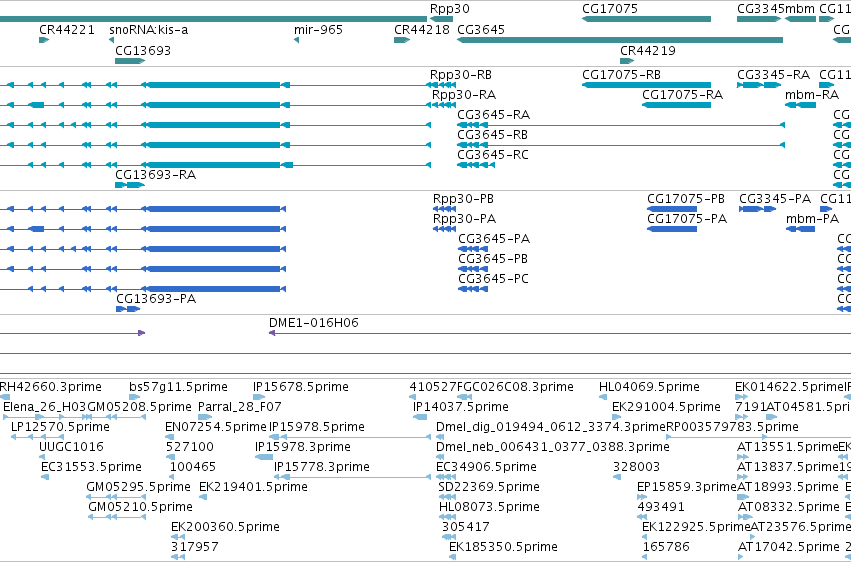Open the IP15978.3prime EST label

point(302,448)
